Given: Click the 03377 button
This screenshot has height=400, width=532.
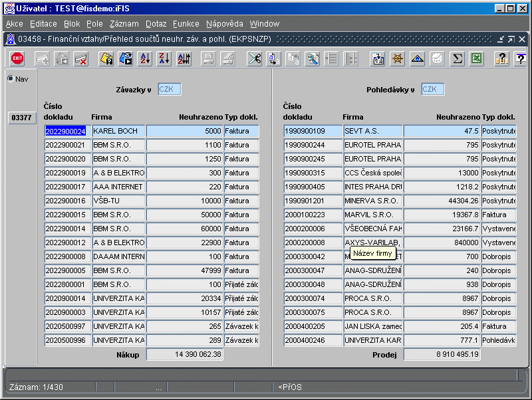Looking at the screenshot, I should 22,118.
